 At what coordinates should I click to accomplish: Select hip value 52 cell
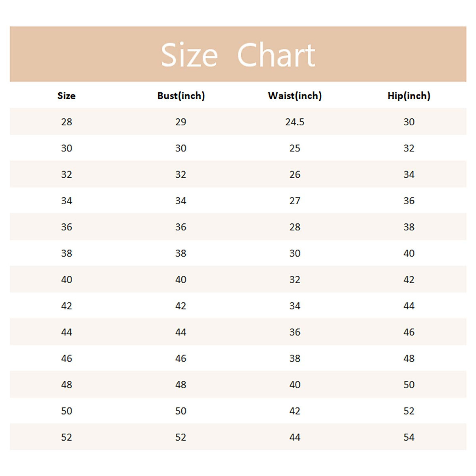click(x=409, y=411)
